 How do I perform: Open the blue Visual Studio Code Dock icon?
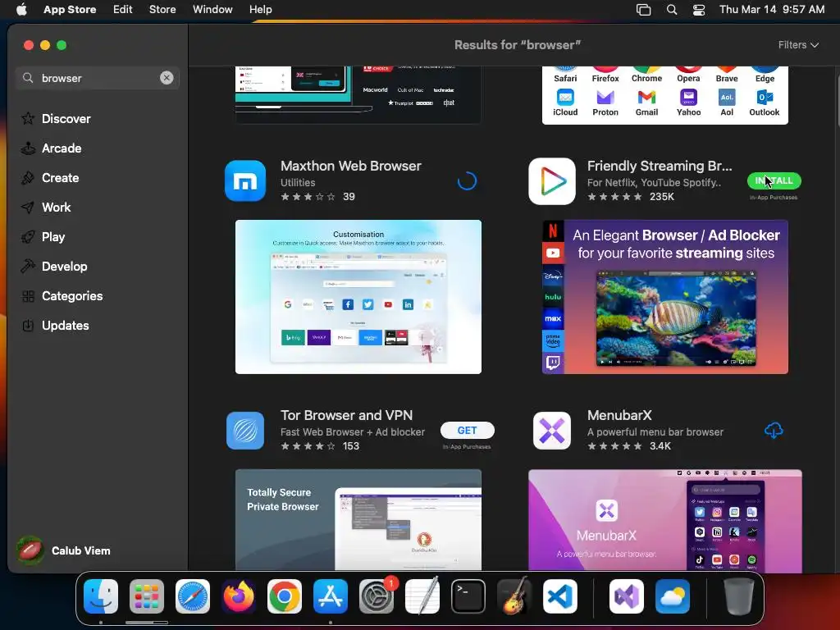pos(560,596)
